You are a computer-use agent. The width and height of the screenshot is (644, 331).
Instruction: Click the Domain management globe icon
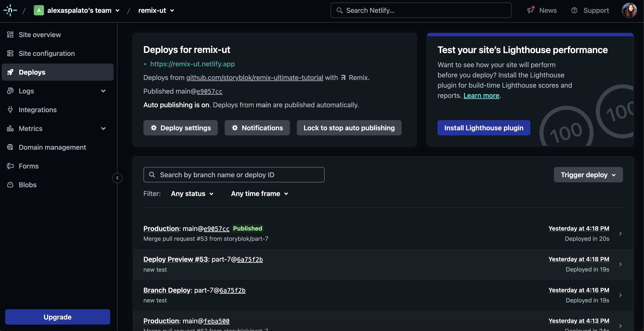pyautogui.click(x=10, y=147)
